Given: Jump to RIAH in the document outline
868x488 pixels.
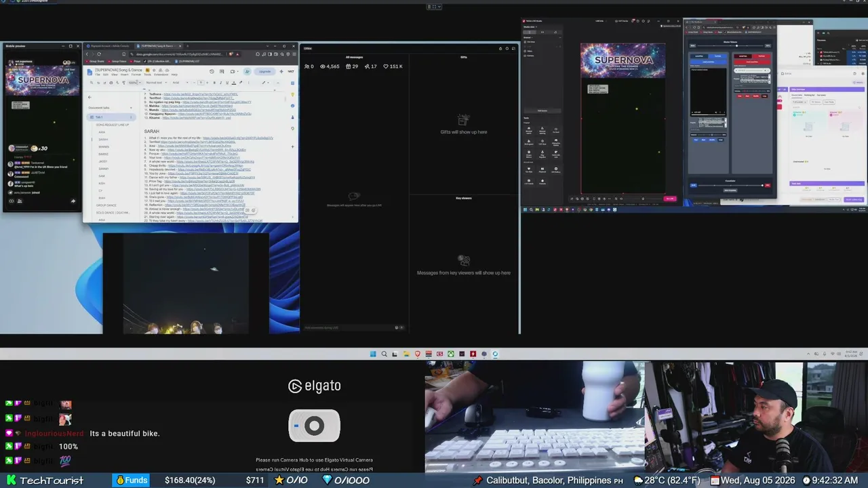Looking at the screenshot, I should 102,198.
